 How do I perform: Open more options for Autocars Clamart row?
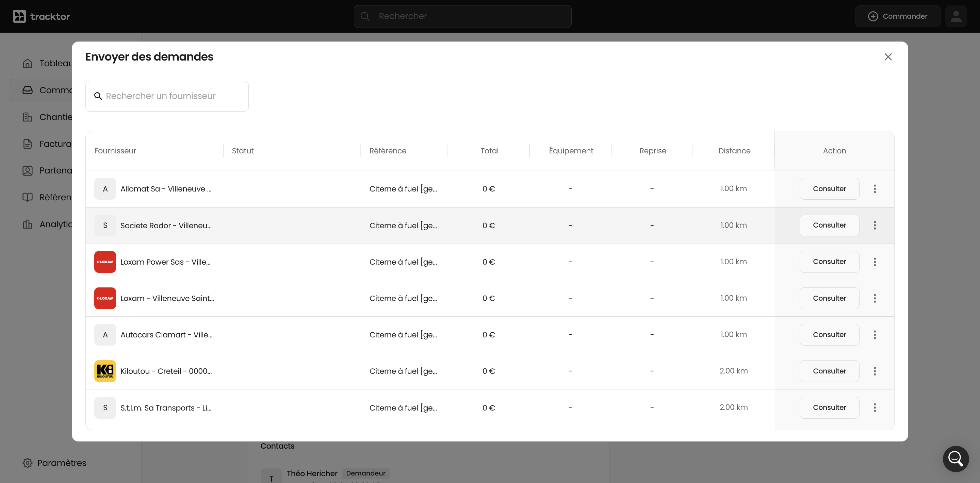point(875,335)
